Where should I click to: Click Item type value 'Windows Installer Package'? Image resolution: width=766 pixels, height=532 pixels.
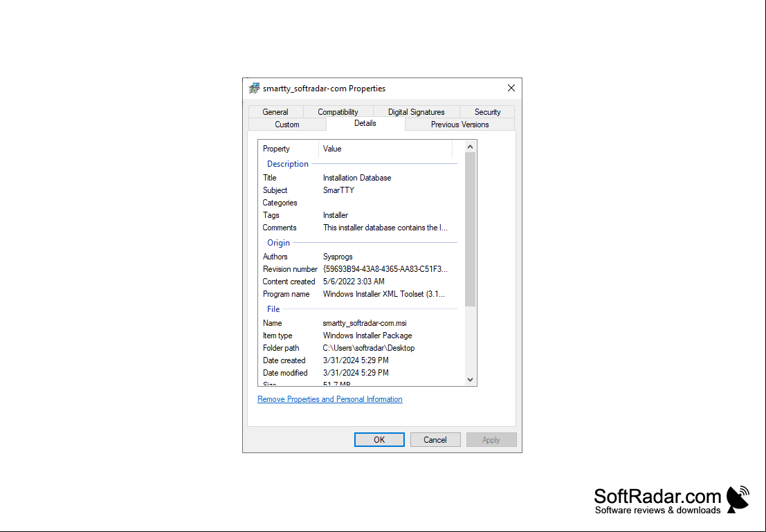(367, 336)
